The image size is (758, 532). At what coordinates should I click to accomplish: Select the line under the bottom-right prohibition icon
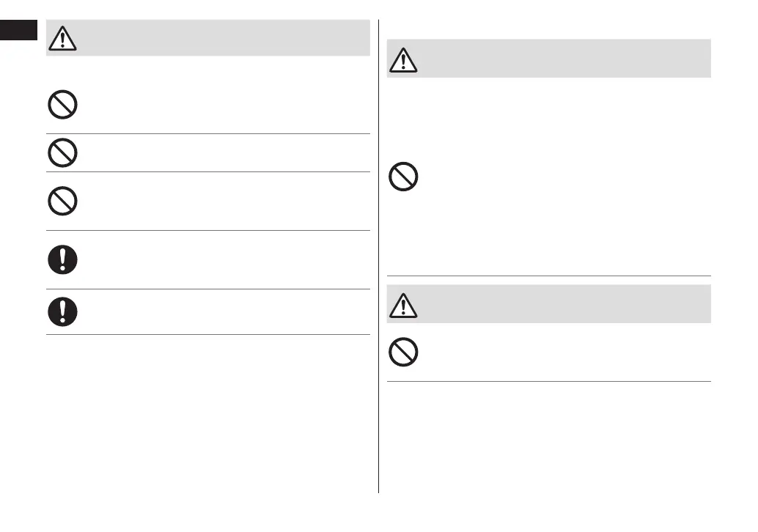(x=548, y=381)
